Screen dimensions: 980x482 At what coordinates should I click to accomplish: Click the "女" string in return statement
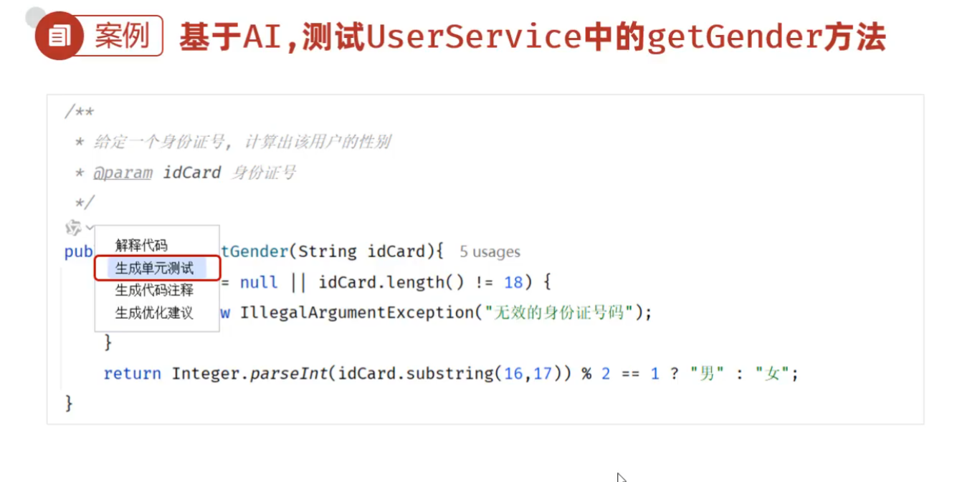[x=772, y=374]
